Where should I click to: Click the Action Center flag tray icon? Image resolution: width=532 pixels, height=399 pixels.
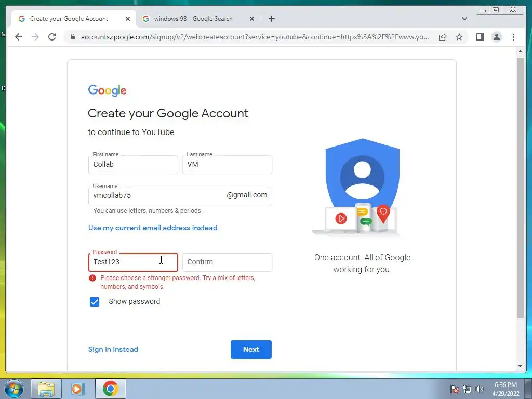(x=455, y=389)
